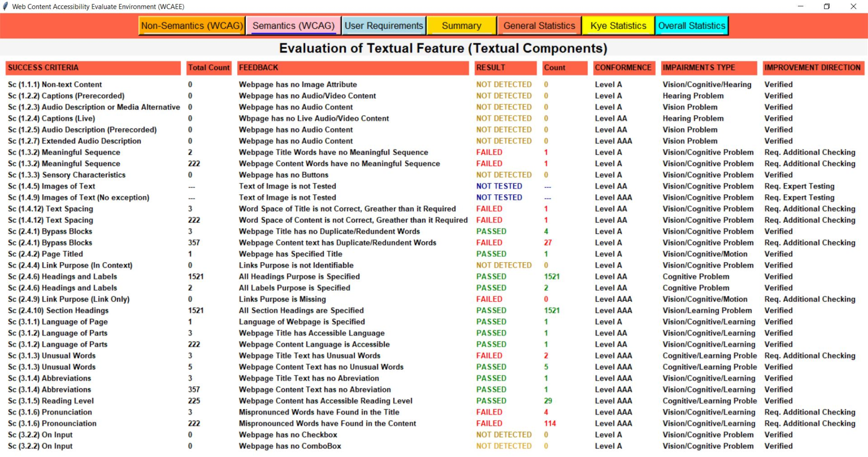868x457 pixels.
Task: Click the RESULT column header
Action: [x=505, y=68]
